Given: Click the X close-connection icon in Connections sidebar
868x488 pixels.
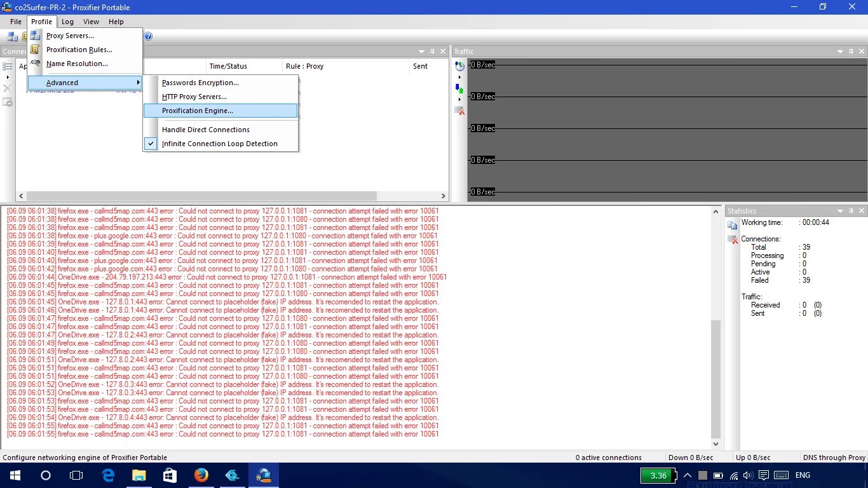Looking at the screenshot, I should 8,88.
